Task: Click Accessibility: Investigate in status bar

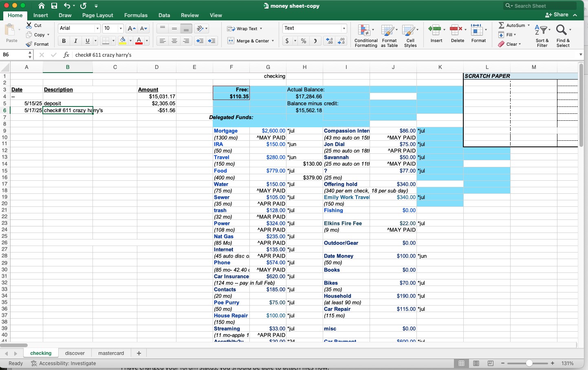Action: [64, 363]
